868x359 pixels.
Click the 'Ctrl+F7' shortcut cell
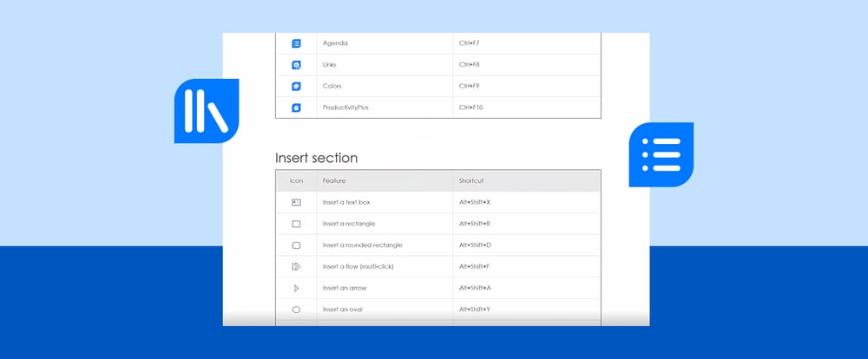point(527,43)
